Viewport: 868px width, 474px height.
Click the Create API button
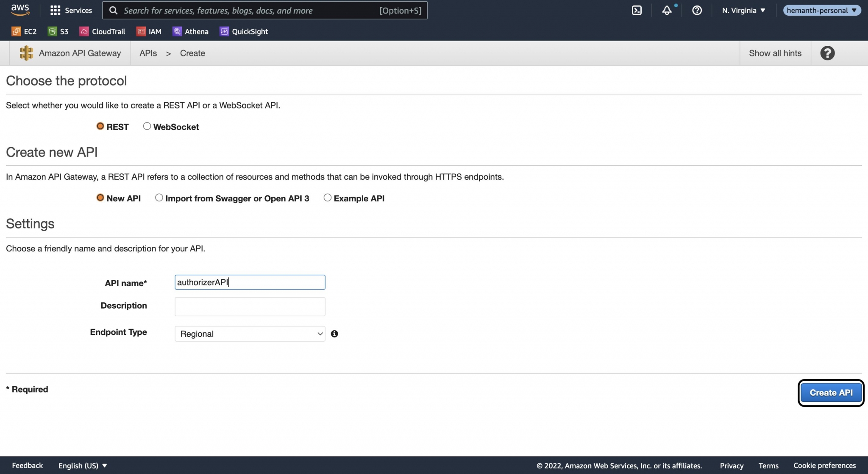click(x=830, y=392)
